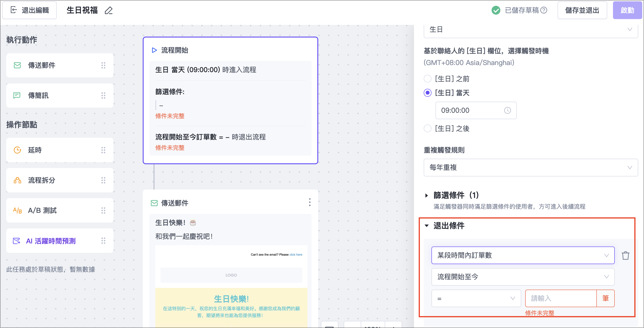Expand the 篩選條件 (1) section
This screenshot has width=644, height=328.
point(427,196)
